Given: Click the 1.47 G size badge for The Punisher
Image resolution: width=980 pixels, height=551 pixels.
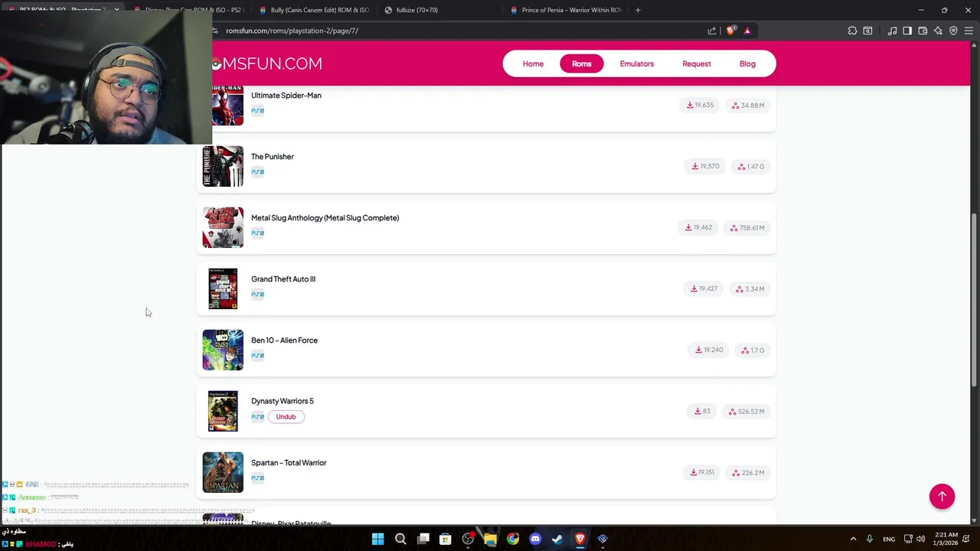Looking at the screenshot, I should (751, 166).
